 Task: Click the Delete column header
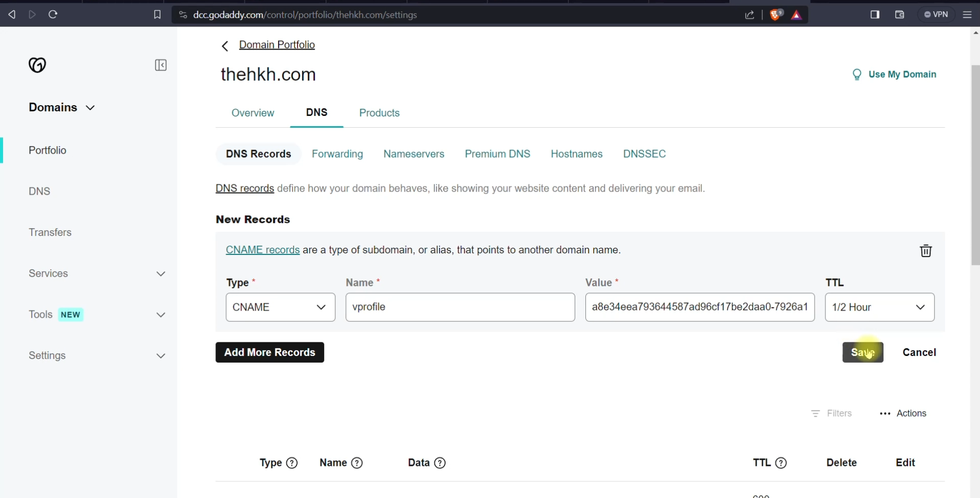click(841, 463)
